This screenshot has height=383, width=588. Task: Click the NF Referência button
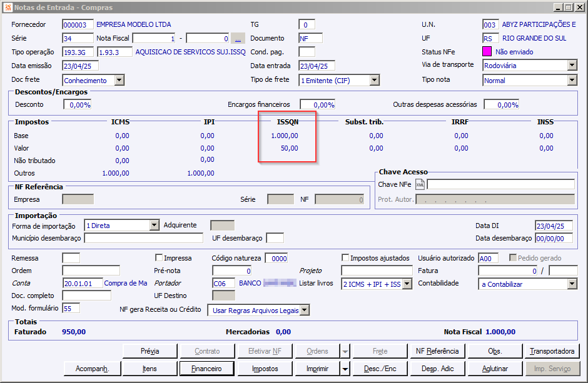tap(437, 351)
